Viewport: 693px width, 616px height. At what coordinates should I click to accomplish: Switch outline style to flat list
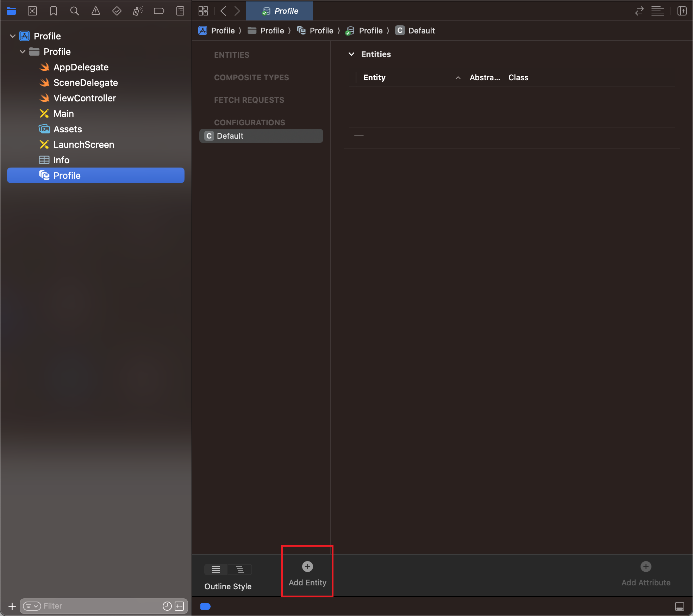[x=216, y=569]
